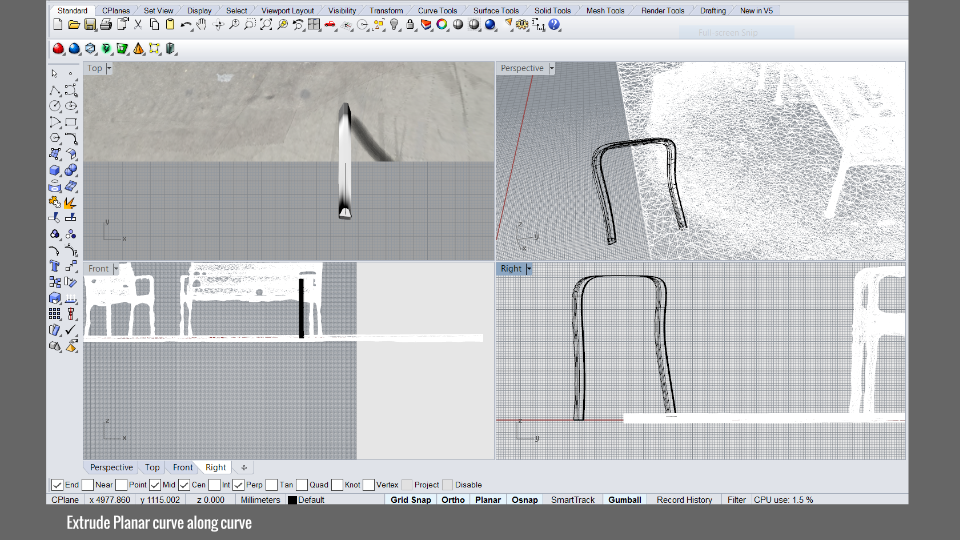Click the Save file icon
This screenshot has height=540, width=960.
[x=90, y=24]
